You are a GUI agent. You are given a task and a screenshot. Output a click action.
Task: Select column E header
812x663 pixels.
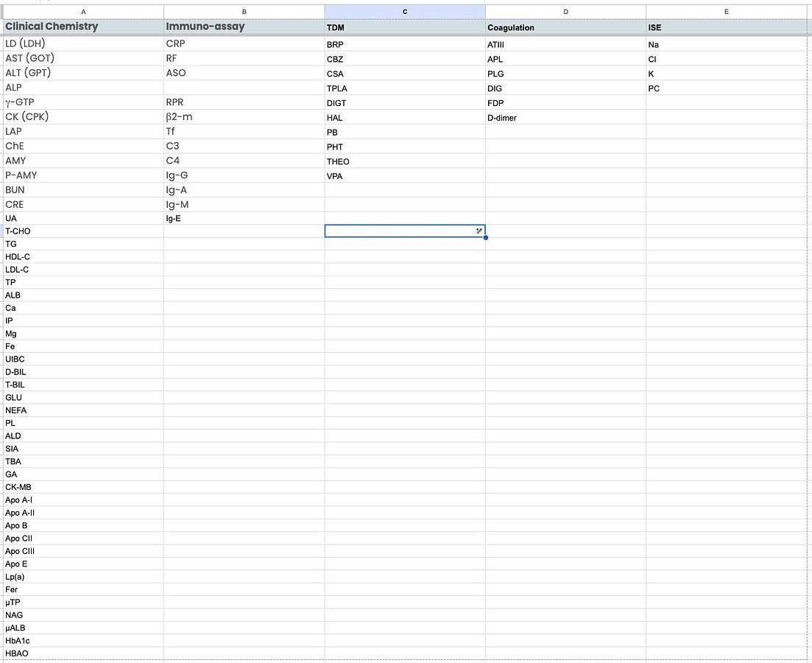click(727, 12)
